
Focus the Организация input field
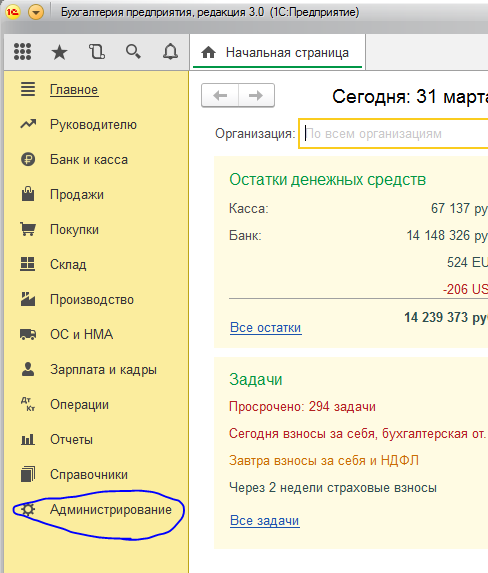click(393, 134)
